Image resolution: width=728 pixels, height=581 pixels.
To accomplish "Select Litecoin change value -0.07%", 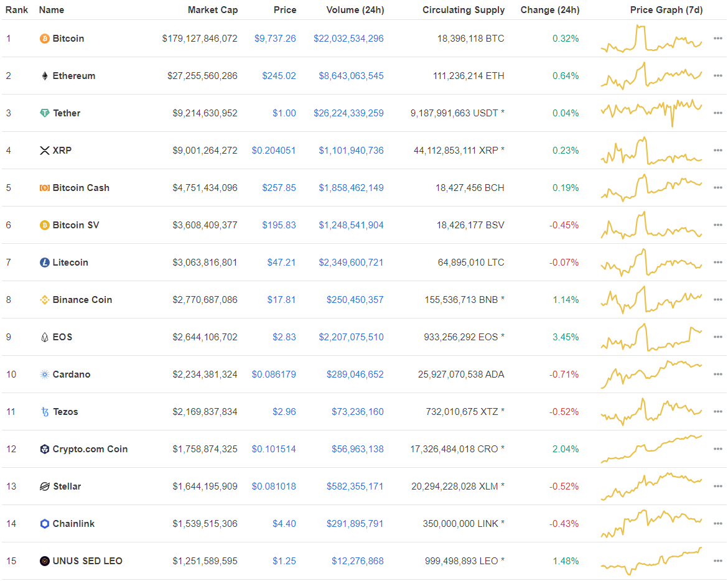I will pyautogui.click(x=564, y=263).
